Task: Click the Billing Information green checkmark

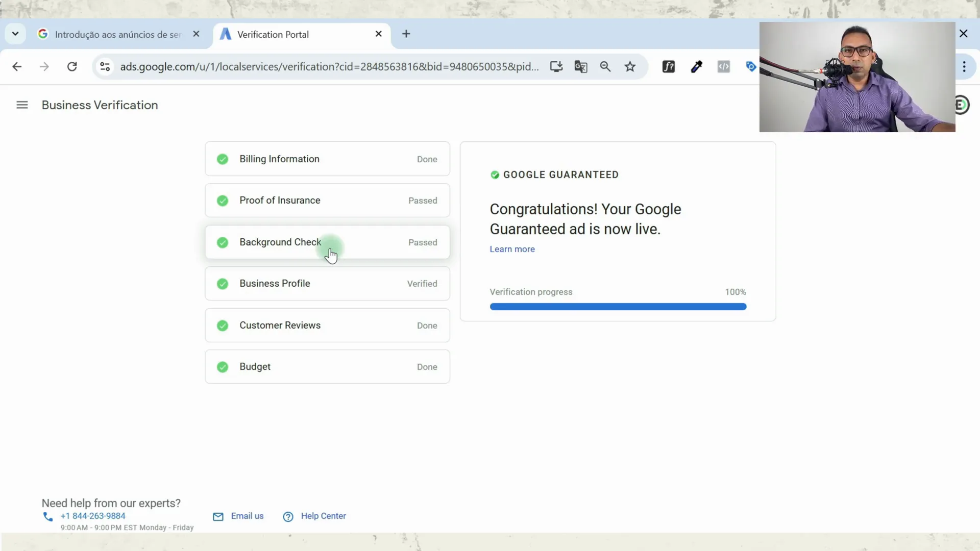Action: click(x=223, y=159)
